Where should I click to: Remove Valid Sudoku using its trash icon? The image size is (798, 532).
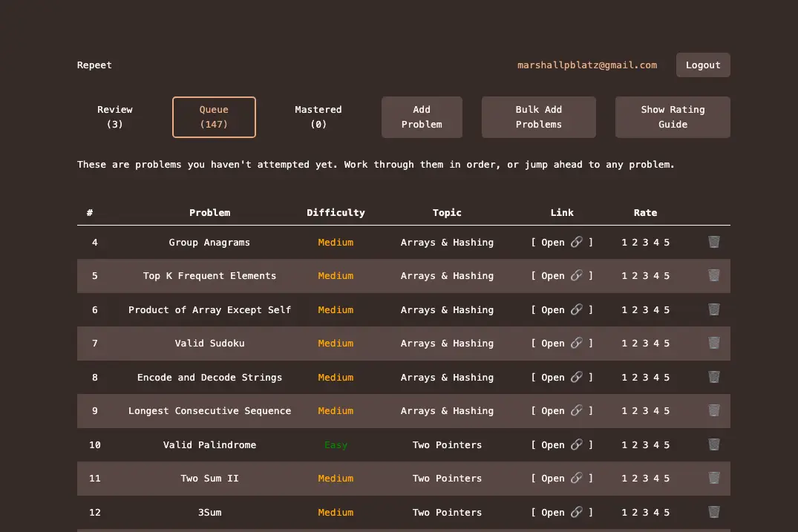713,343
